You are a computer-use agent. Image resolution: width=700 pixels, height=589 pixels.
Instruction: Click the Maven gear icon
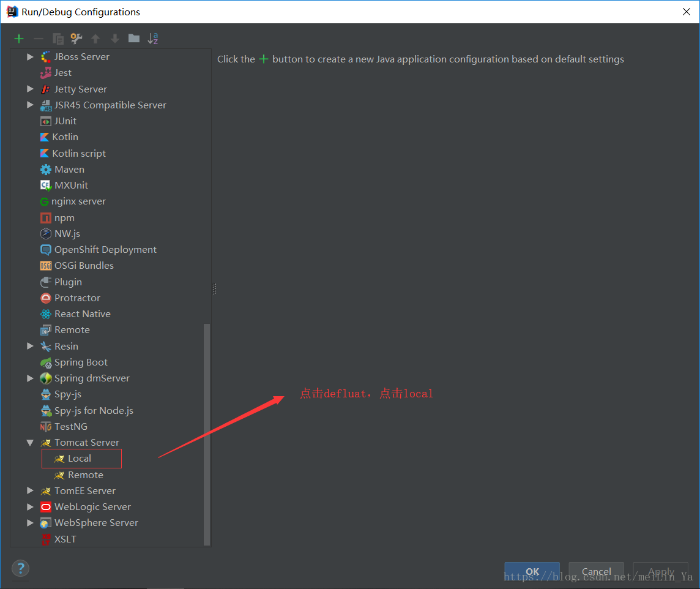45,170
